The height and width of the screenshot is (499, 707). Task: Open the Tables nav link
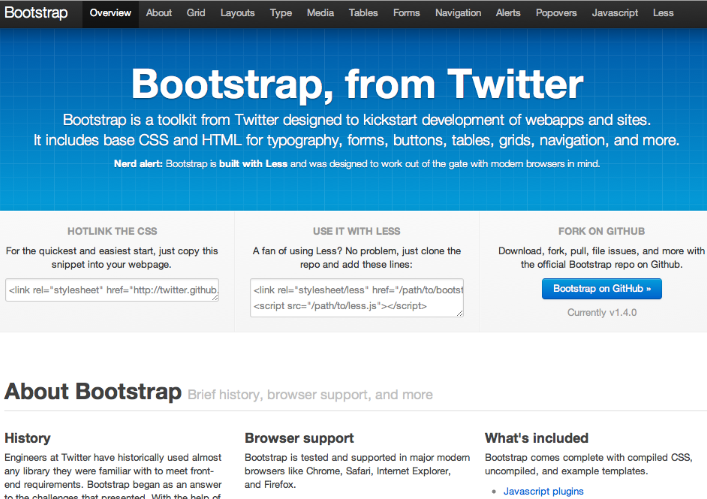[x=363, y=13]
